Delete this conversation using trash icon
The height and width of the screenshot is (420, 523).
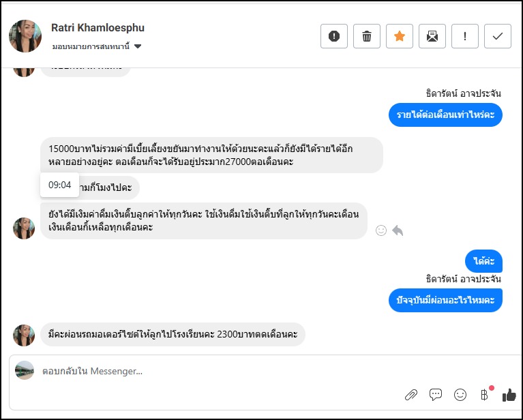tap(367, 36)
